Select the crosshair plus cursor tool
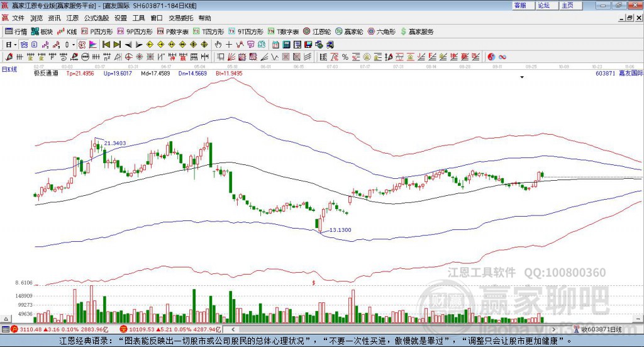 (x=229, y=45)
